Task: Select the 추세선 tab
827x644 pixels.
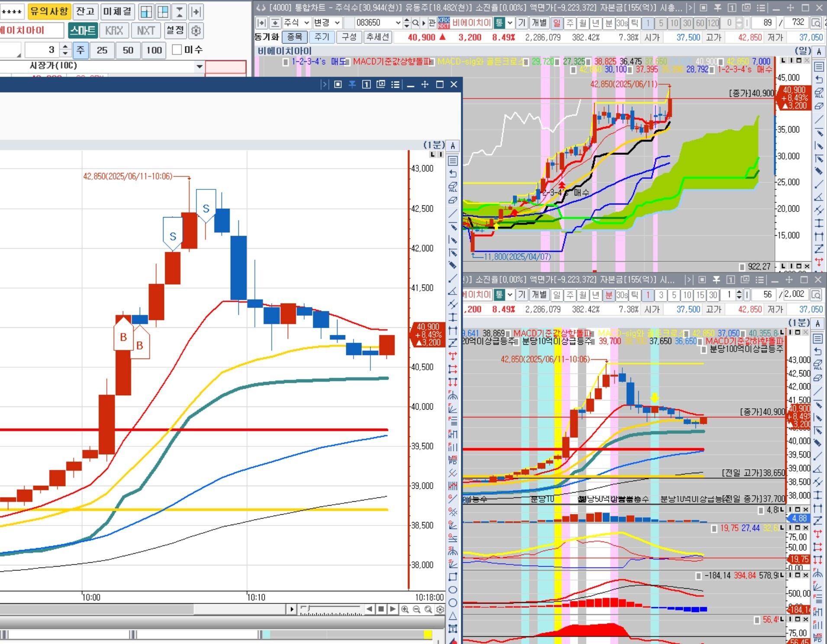Action: pos(377,37)
